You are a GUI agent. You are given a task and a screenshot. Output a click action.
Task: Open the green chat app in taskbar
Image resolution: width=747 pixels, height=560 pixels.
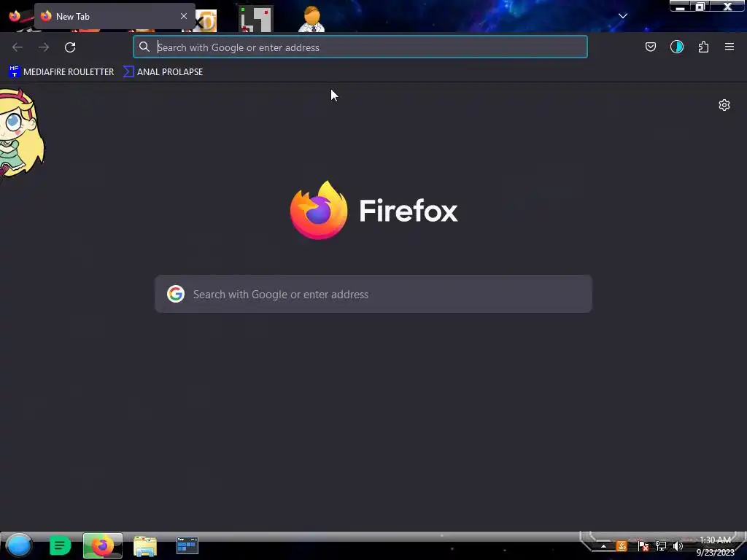click(60, 545)
